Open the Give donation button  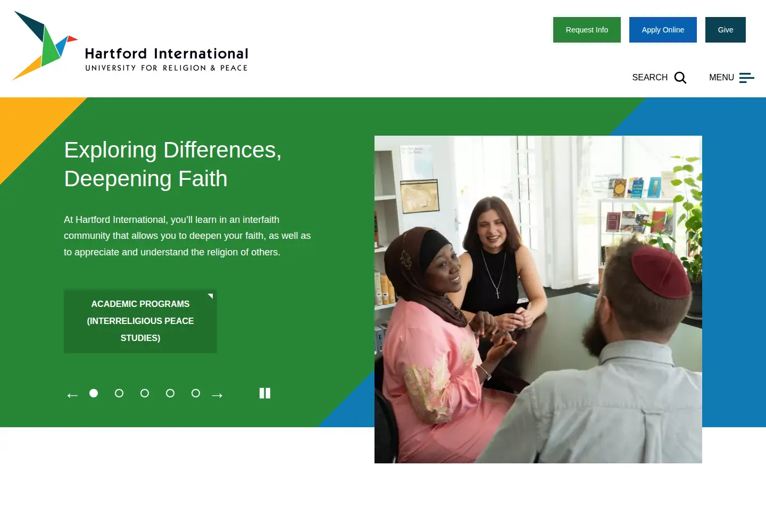726,30
